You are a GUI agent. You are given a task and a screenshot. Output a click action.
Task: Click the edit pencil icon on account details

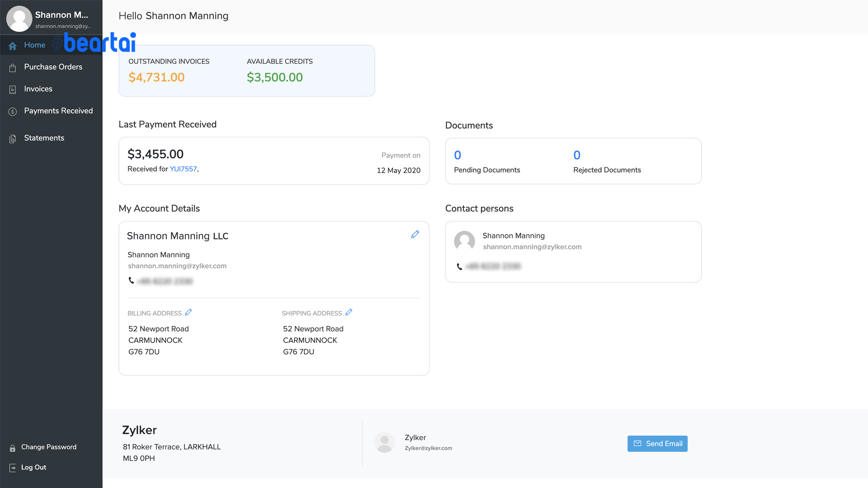coord(416,234)
